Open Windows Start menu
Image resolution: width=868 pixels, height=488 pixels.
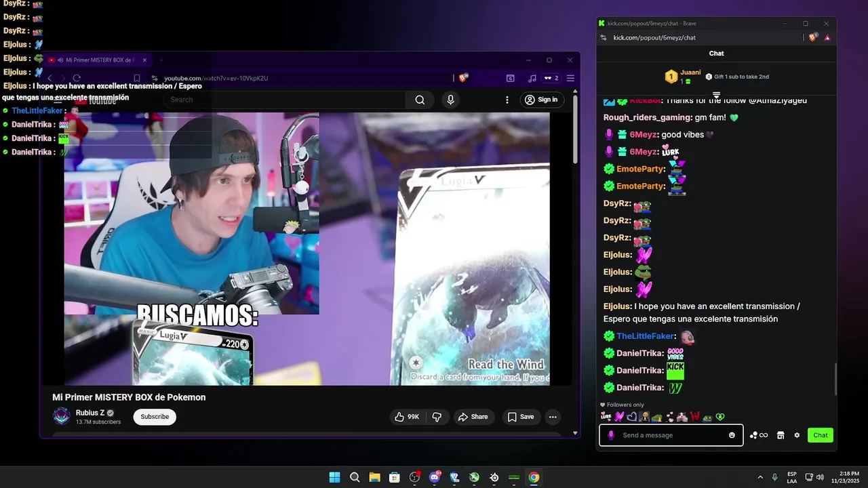[x=334, y=477]
